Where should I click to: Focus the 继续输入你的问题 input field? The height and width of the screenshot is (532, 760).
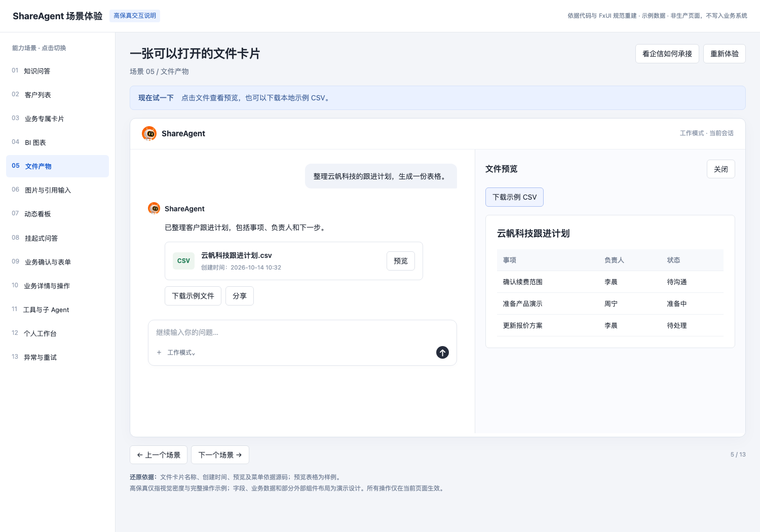[302, 332]
